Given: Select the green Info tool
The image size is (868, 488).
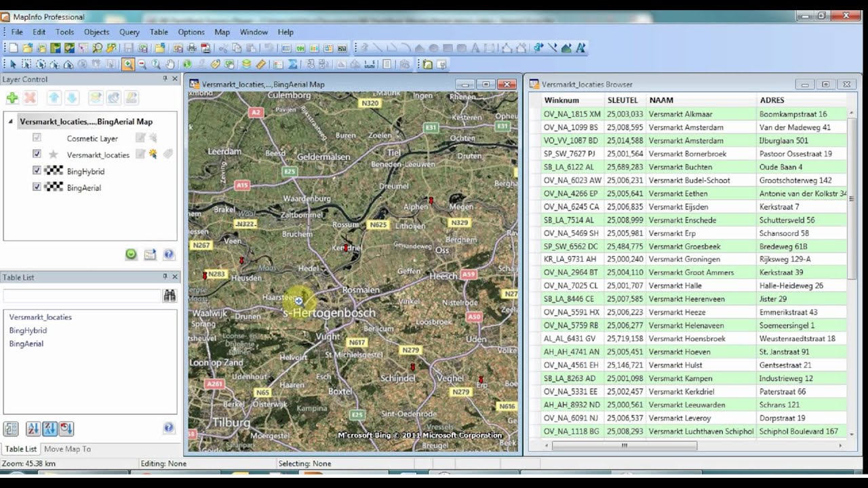Looking at the screenshot, I should click(187, 64).
